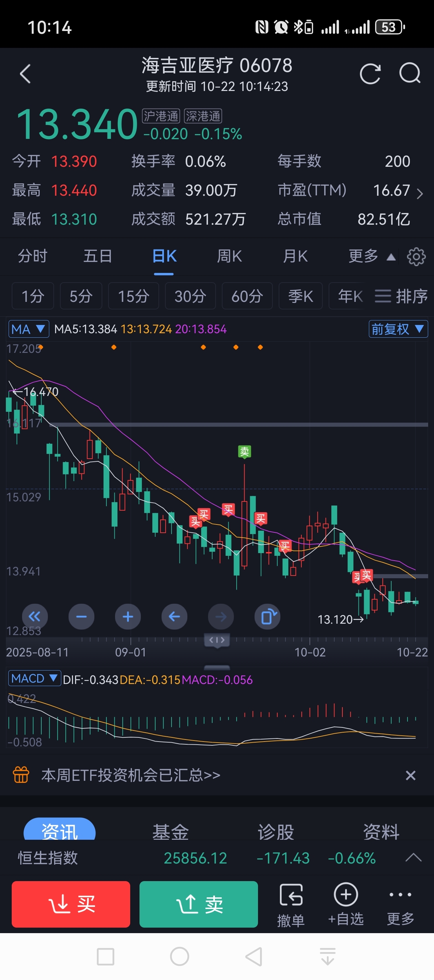Tap the DIF:-0.343 readout
The width and height of the screenshot is (434, 980).
pos(91,680)
